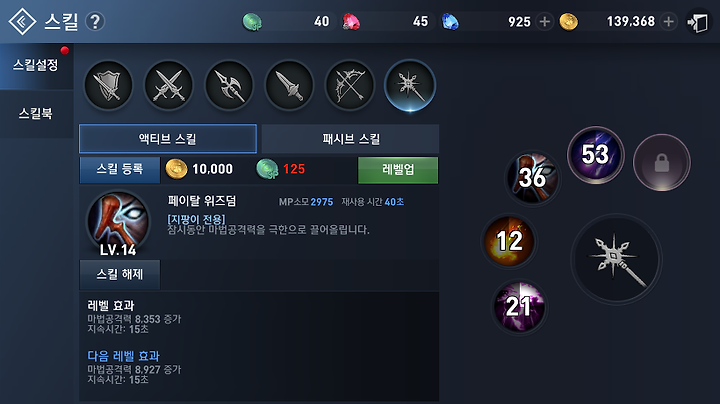Switch to the 패시브 스킬 tab
Viewport: 720px width, 404px height.
point(350,139)
